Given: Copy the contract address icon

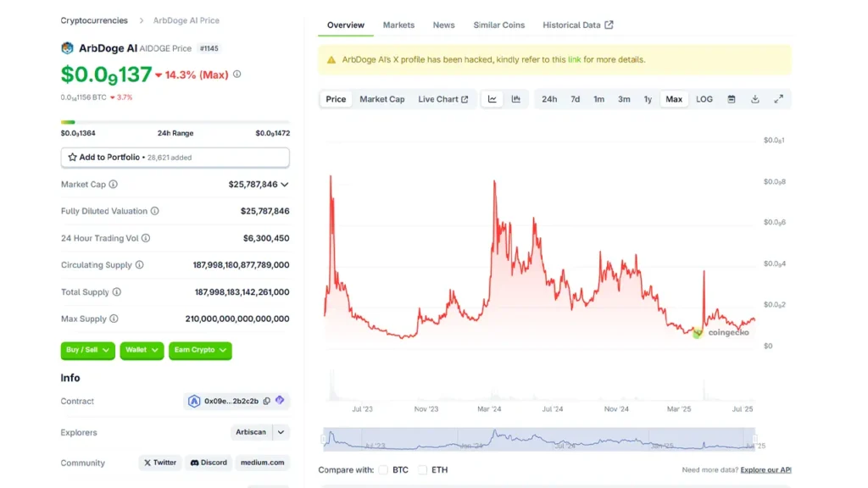Looking at the screenshot, I should (x=267, y=401).
